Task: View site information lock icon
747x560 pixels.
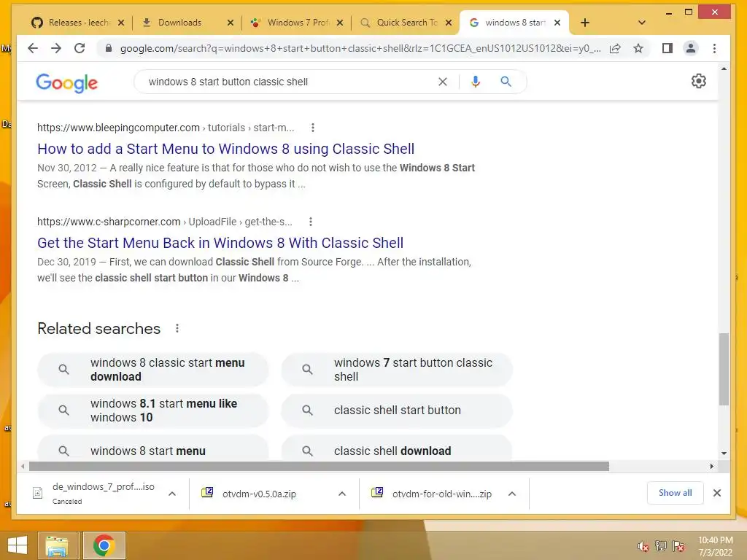Action: coord(109,48)
